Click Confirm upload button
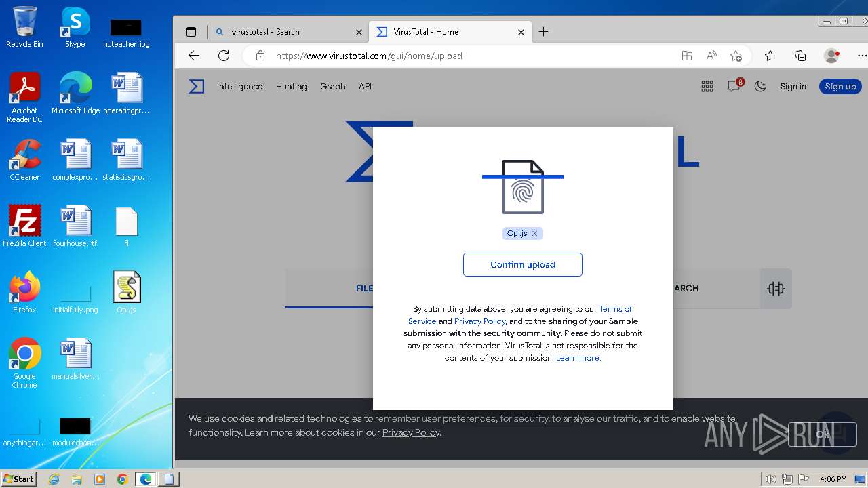 click(x=523, y=264)
